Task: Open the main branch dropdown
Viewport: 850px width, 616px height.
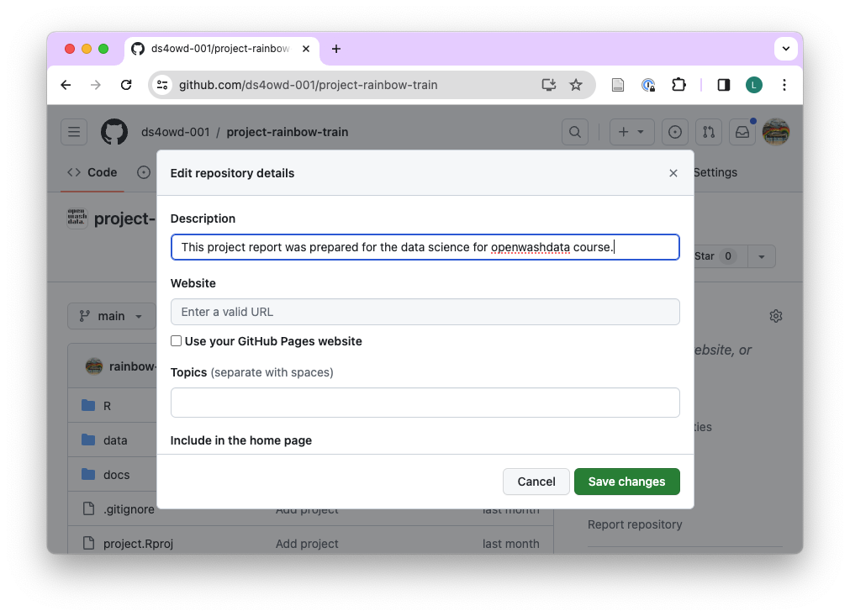Action: (112, 316)
